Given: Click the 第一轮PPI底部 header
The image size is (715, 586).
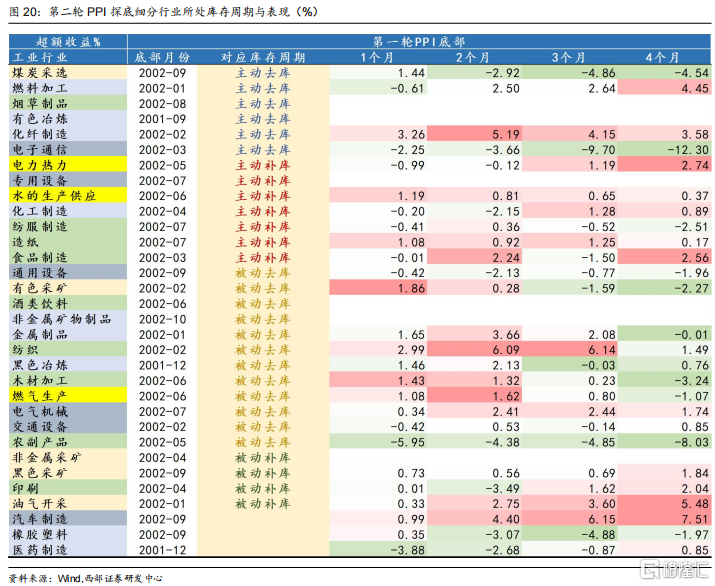Looking at the screenshot, I should 419,41.
